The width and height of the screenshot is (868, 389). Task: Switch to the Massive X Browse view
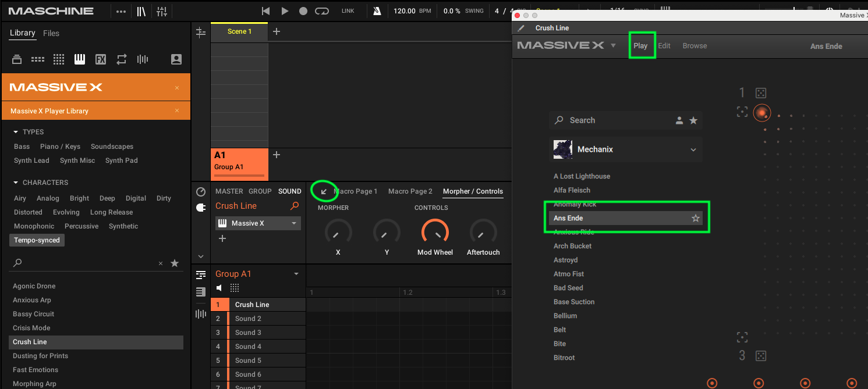point(695,46)
